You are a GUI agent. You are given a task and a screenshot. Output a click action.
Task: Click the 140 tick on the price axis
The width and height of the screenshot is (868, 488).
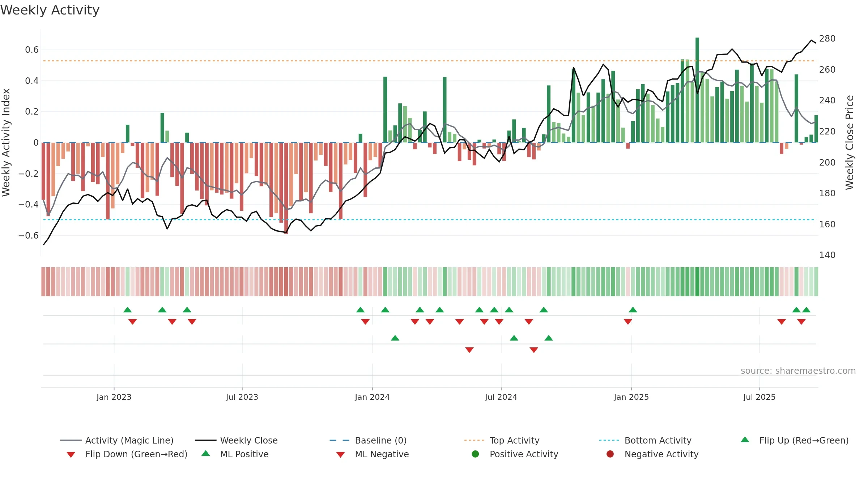click(x=827, y=255)
